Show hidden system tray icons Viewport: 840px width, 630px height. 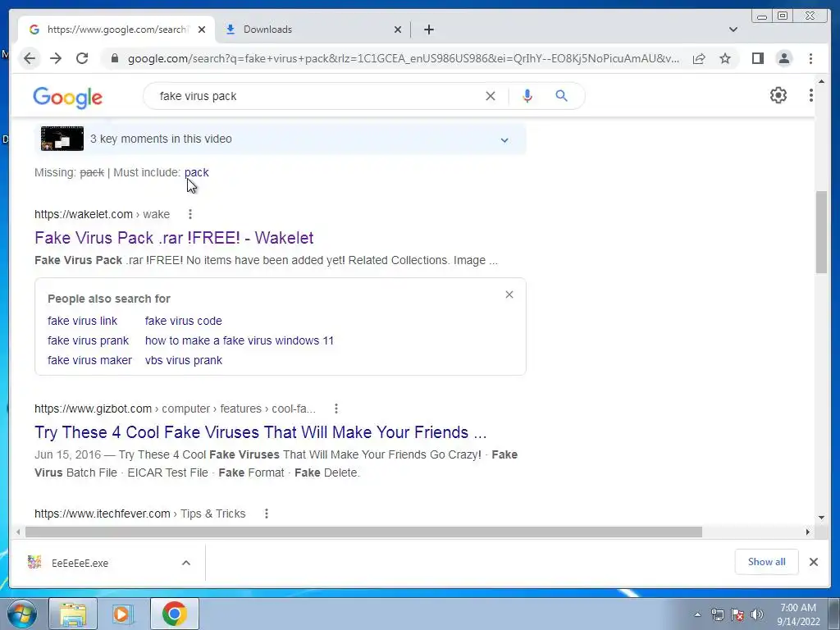coord(697,614)
